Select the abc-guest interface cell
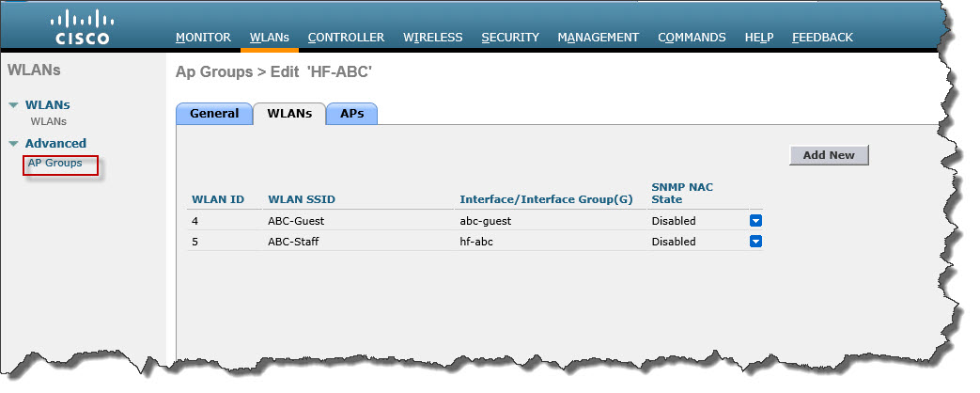This screenshot has height=393, width=980. pos(486,221)
